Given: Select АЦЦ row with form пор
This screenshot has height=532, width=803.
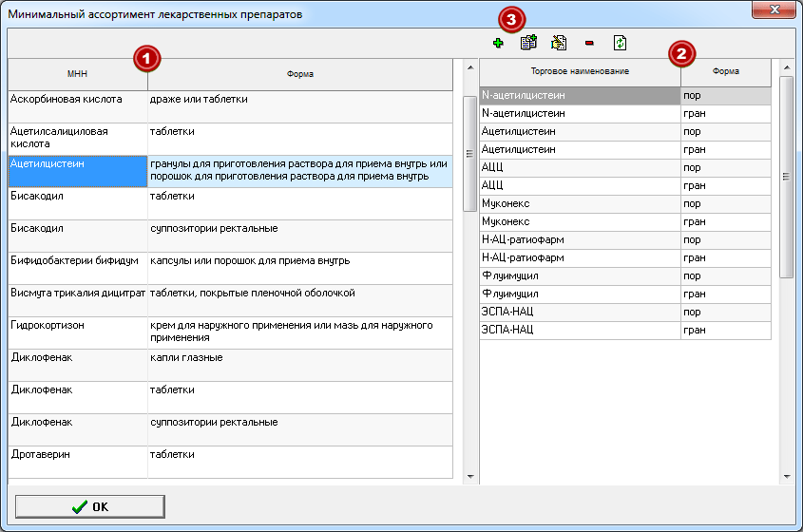Looking at the screenshot, I should point(625,167).
